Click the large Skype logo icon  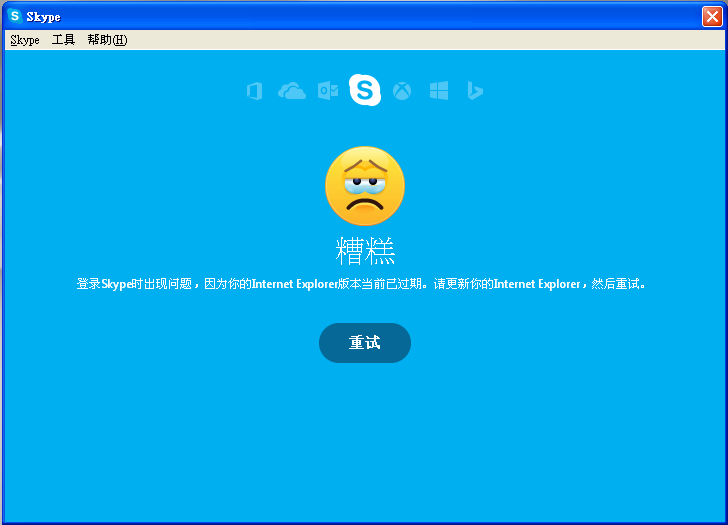(x=365, y=90)
